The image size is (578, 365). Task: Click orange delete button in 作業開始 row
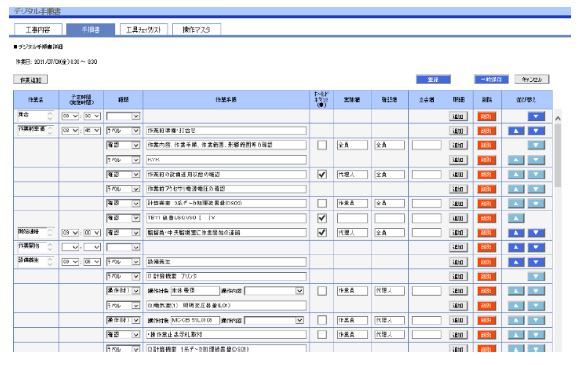point(487,247)
